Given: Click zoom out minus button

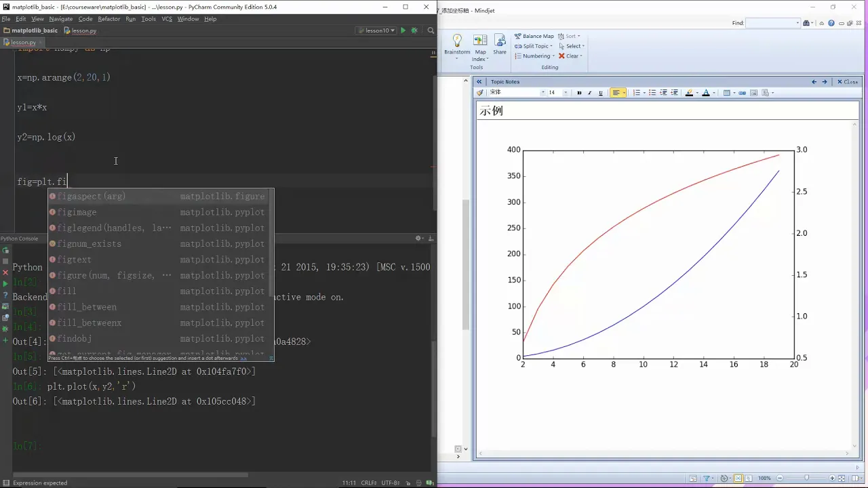Looking at the screenshot, I should 781,479.
